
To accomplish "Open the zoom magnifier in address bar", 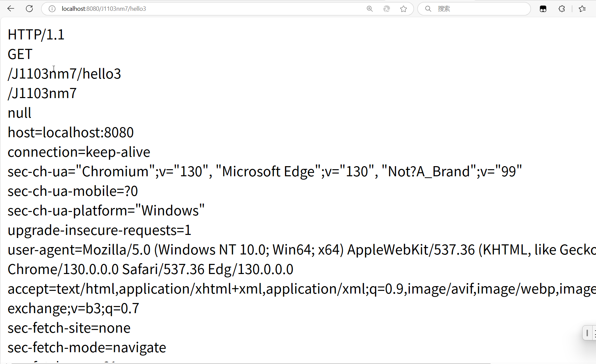I will tap(370, 9).
